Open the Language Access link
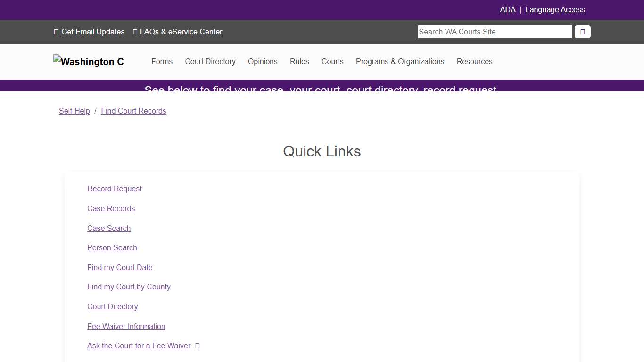 pyautogui.click(x=555, y=10)
